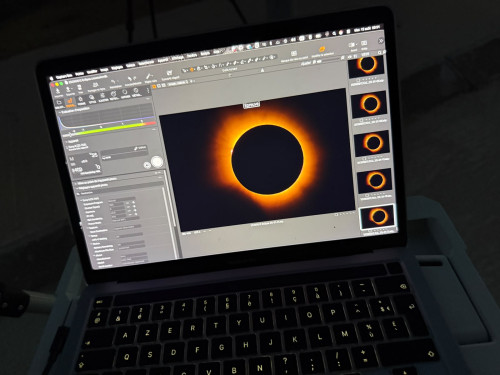Collapse the exposure evaluation histogram panel

pos(59,113)
